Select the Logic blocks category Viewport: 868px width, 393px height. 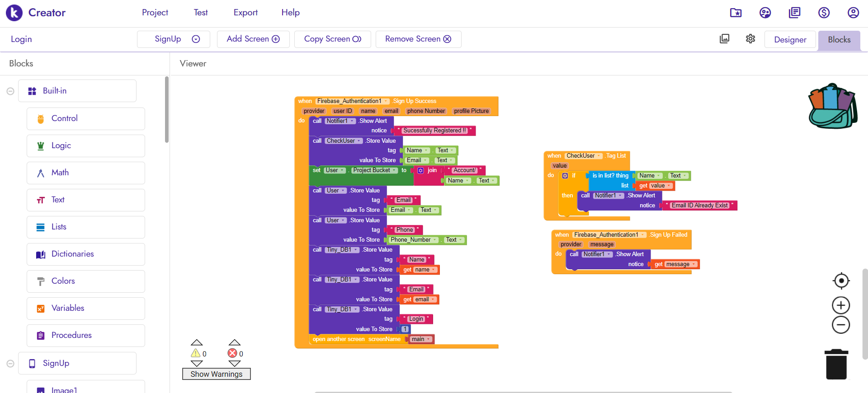[x=86, y=146]
